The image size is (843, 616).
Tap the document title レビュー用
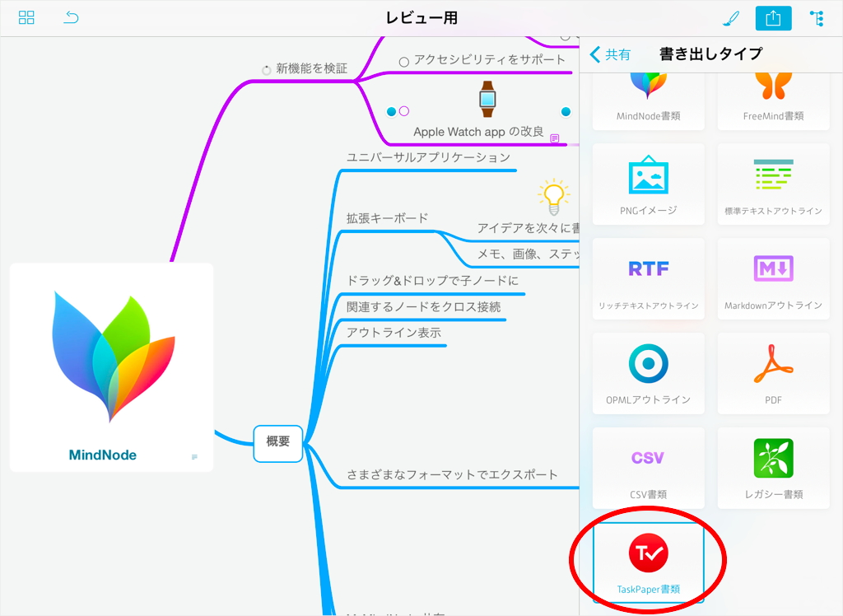click(x=421, y=18)
